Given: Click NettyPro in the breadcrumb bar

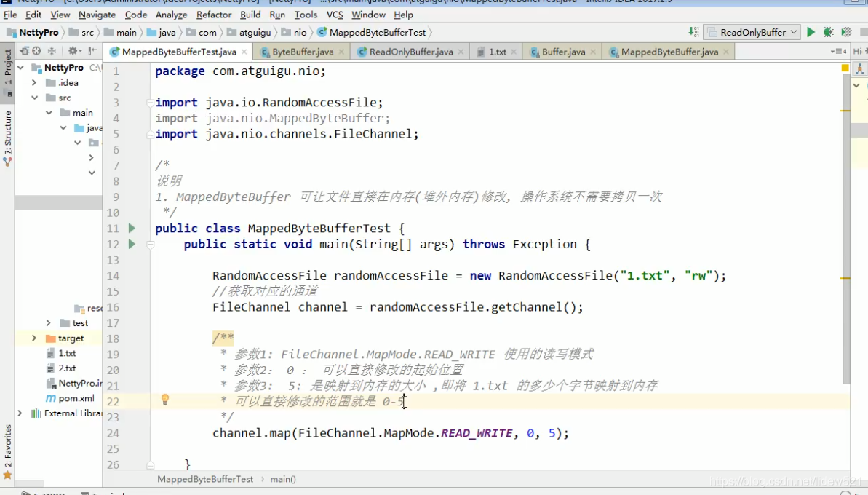Looking at the screenshot, I should point(33,33).
